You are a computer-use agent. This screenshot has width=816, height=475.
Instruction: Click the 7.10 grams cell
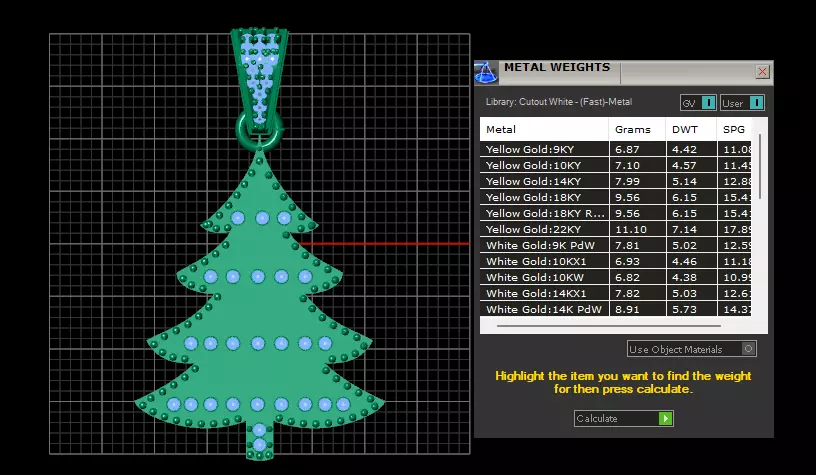pos(637,165)
